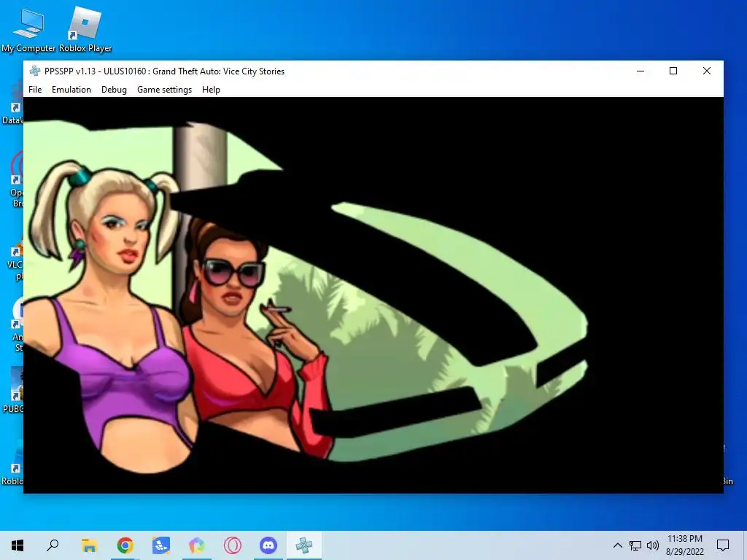Screen dimensions: 747x560
Task: Open Discord from the taskbar
Action: 268,545
